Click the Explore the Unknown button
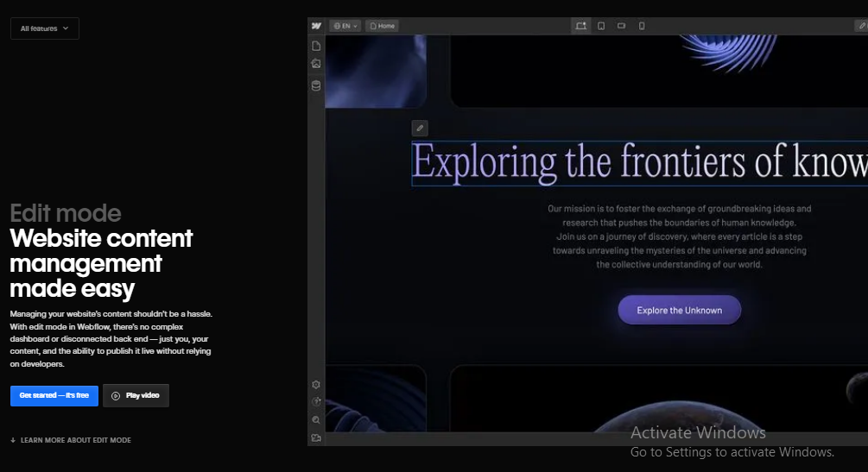Viewport: 868px width, 472px height. click(x=679, y=310)
